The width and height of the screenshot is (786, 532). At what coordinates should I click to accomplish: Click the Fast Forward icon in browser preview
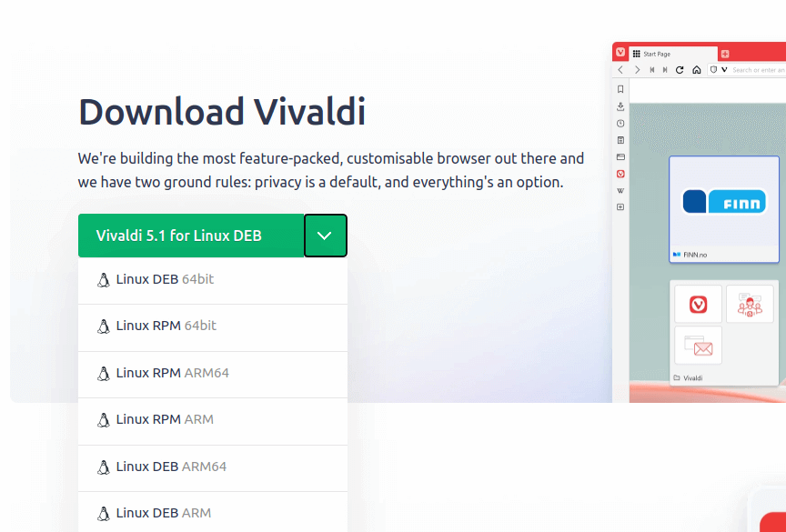coord(665,70)
